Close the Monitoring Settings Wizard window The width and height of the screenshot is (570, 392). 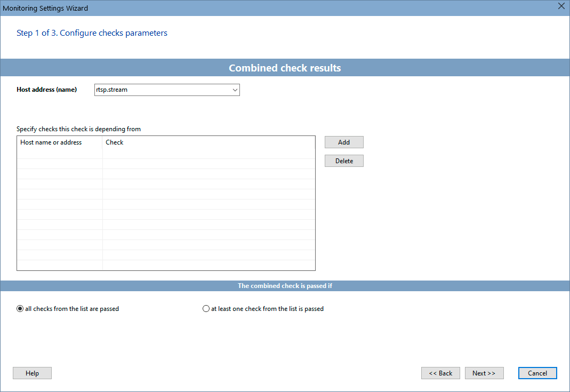point(561,6)
